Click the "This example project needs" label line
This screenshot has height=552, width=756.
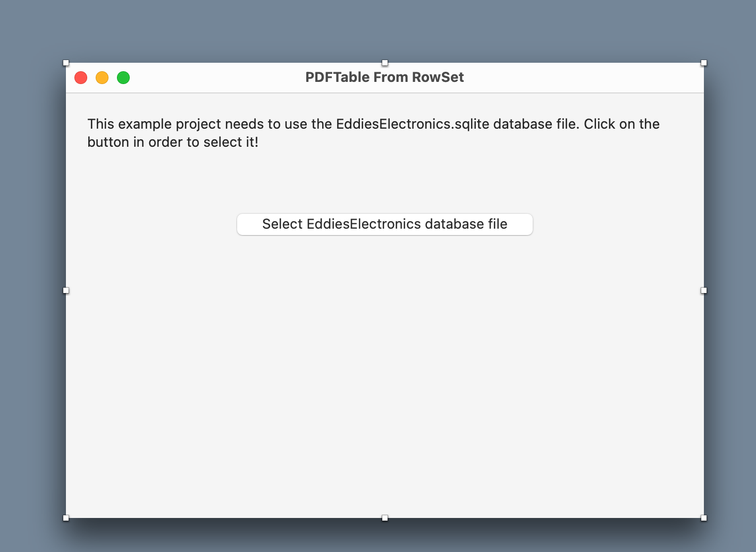click(x=373, y=124)
